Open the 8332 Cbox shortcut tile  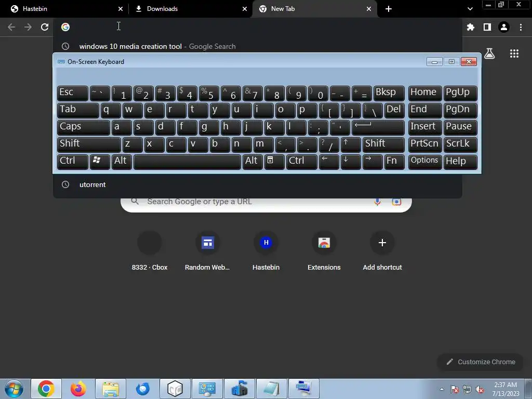(x=149, y=251)
